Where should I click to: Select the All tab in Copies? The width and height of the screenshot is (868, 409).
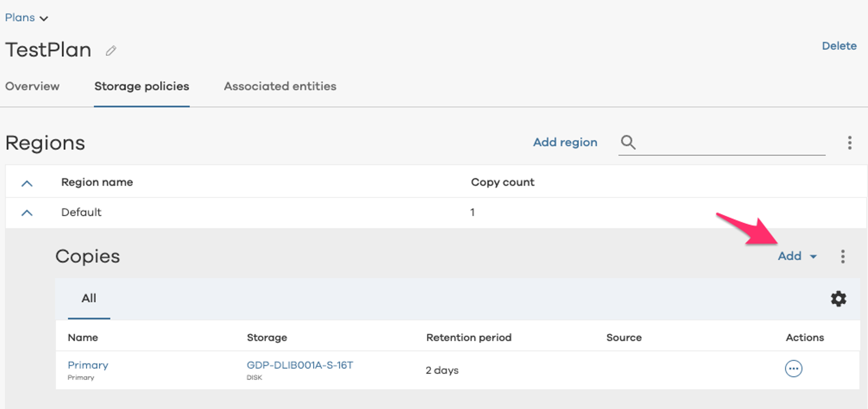89,299
